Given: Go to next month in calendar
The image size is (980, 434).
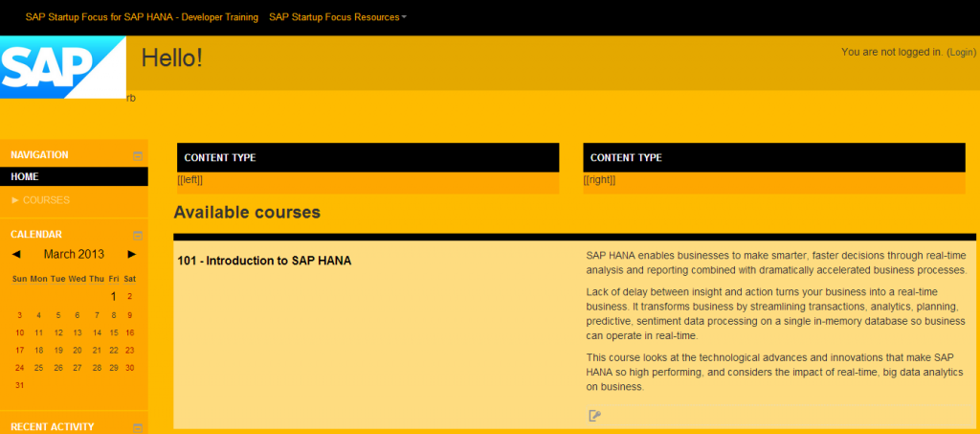Looking at the screenshot, I should click(132, 255).
